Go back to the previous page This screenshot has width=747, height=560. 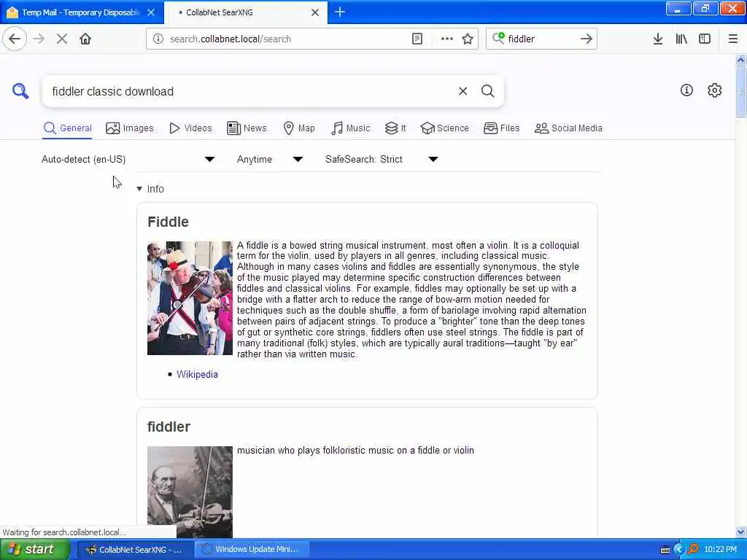point(15,39)
